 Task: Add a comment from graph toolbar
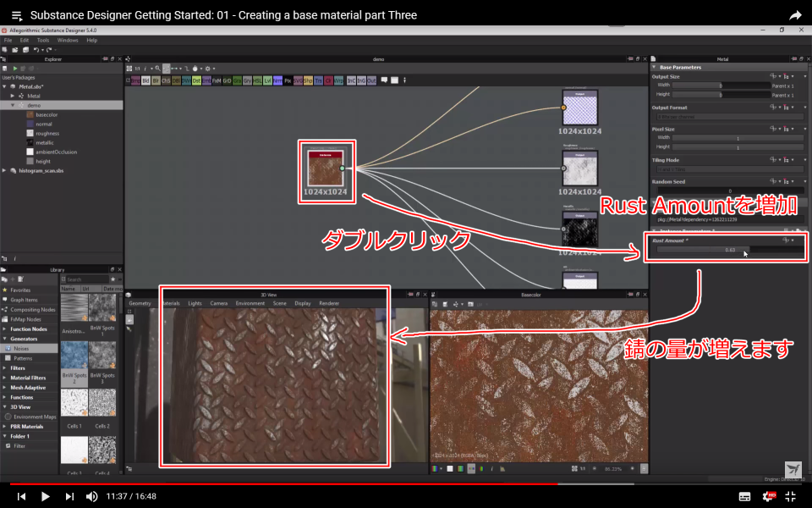[x=384, y=80]
